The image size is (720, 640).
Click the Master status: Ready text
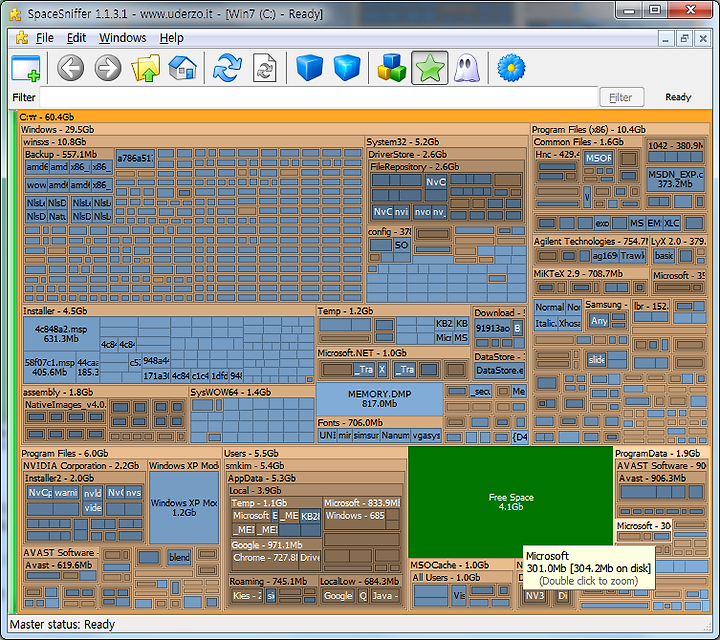pos(62,624)
